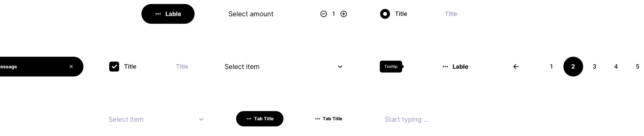Go to page 4 in the pagination
The height and width of the screenshot is (136, 644).
[x=616, y=66]
